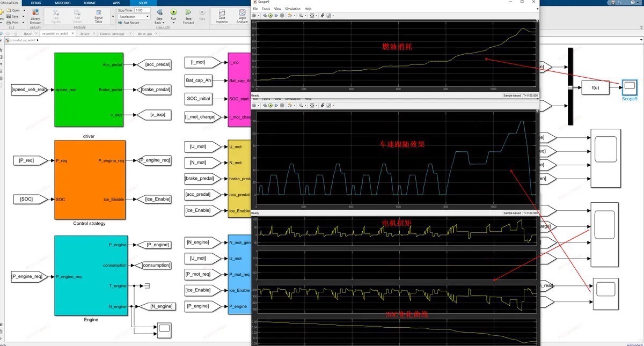This screenshot has width=644, height=346.
Task: Expand the Print dropdown arrow
Action: click(24, 23)
